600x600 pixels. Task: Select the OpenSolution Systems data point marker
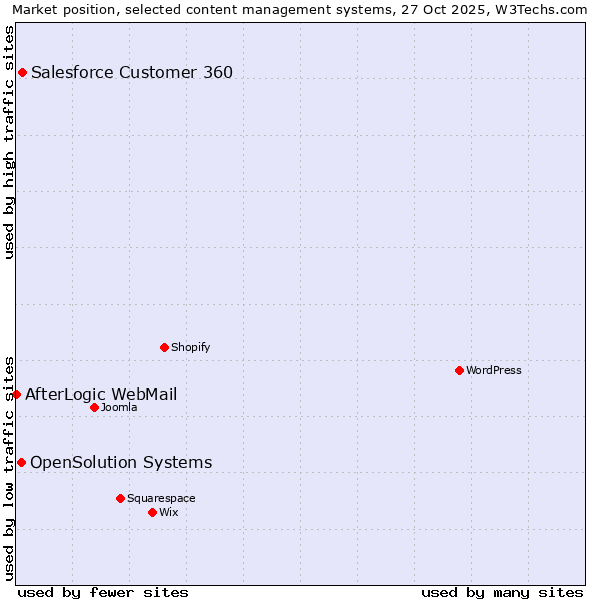coord(21,462)
